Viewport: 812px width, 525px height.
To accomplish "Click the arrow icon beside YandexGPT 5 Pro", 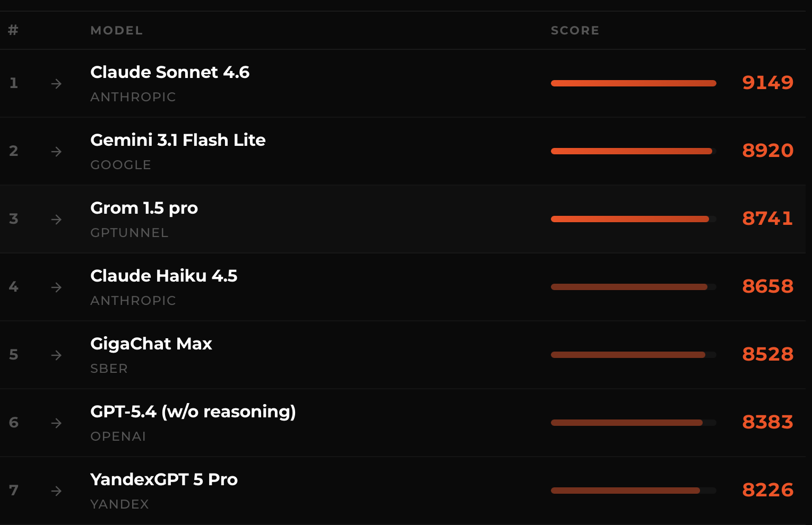I will 56,491.
